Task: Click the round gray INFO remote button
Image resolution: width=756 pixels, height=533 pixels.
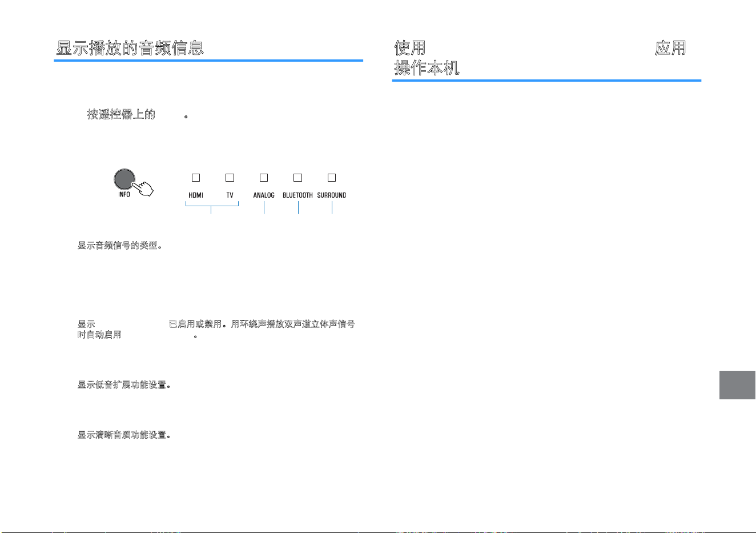Action: point(124,179)
